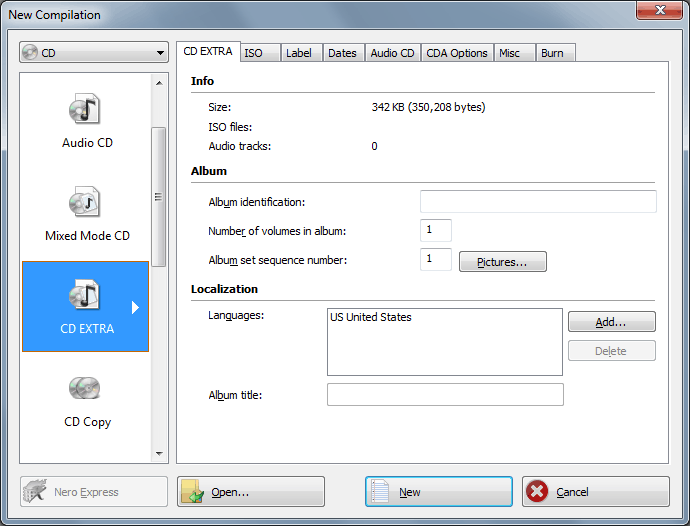Viewport: 690px width, 526px height.
Task: Open the Label tab
Action: [298, 53]
